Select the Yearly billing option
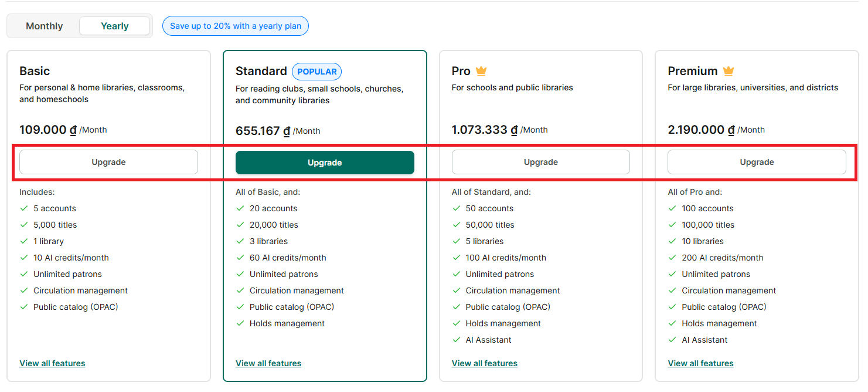Viewport: 868px width, 392px height. 115,26
